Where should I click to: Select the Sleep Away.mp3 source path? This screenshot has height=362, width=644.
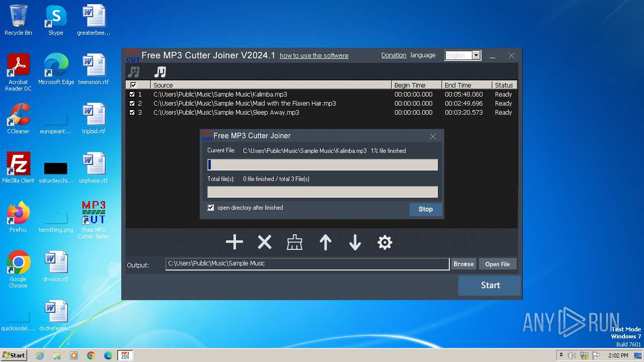pyautogui.click(x=226, y=112)
